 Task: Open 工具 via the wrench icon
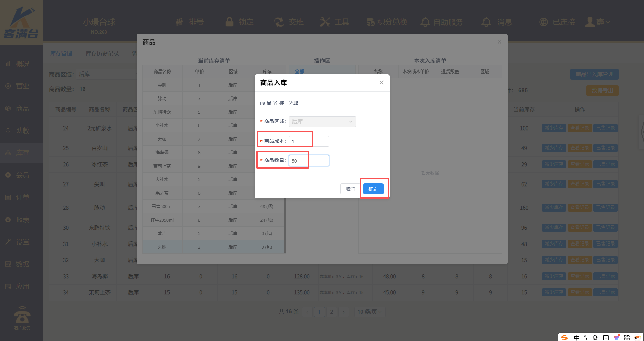coord(325,22)
